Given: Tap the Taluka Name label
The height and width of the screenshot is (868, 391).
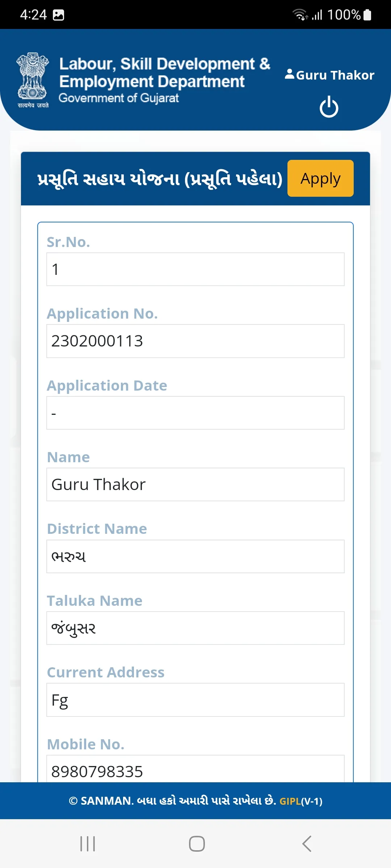Looking at the screenshot, I should [x=95, y=601].
